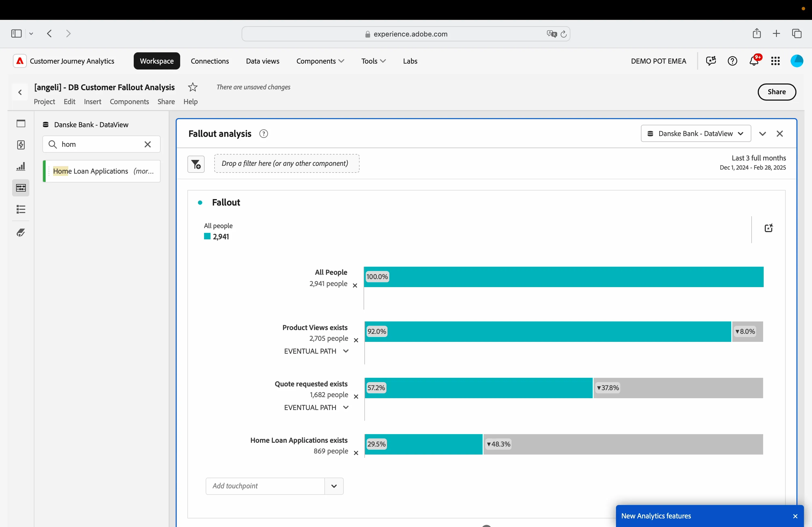812x527 pixels.
Task: Click the quick insights lightning icon
Action: (21, 145)
